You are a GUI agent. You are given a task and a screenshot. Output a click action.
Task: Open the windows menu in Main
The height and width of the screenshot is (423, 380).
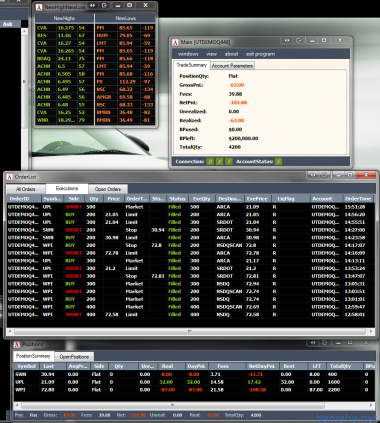coord(188,54)
